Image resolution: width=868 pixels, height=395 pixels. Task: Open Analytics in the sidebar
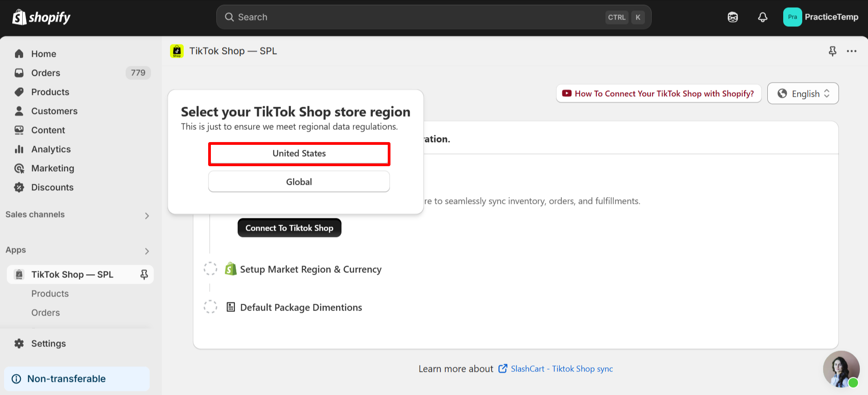51,149
